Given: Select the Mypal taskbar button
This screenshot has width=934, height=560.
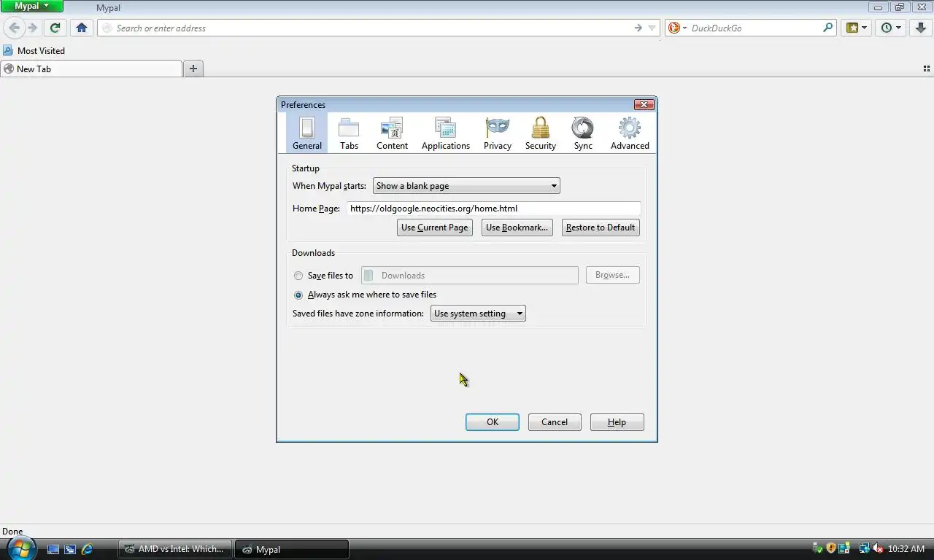Looking at the screenshot, I should coord(292,549).
